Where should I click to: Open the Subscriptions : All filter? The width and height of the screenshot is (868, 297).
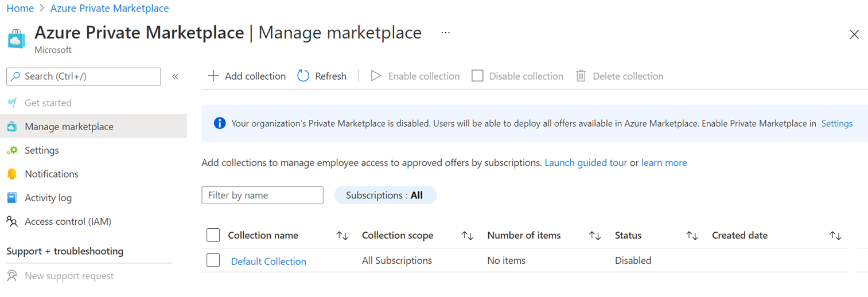pos(386,196)
